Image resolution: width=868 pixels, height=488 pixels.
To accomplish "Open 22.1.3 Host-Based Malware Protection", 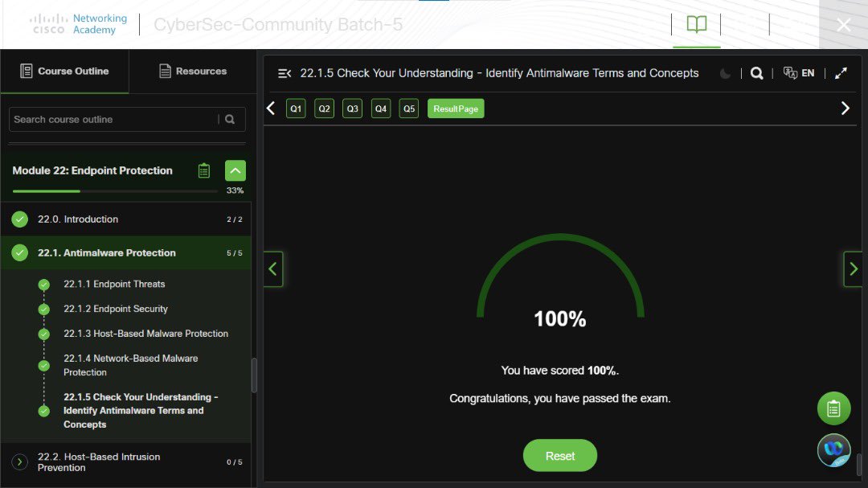I will 145,334.
